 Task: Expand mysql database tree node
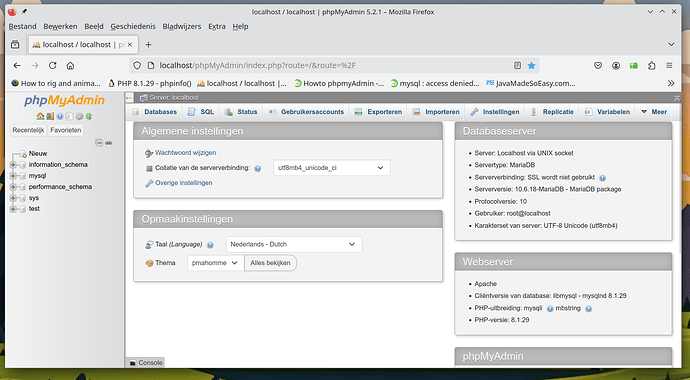tap(13, 176)
